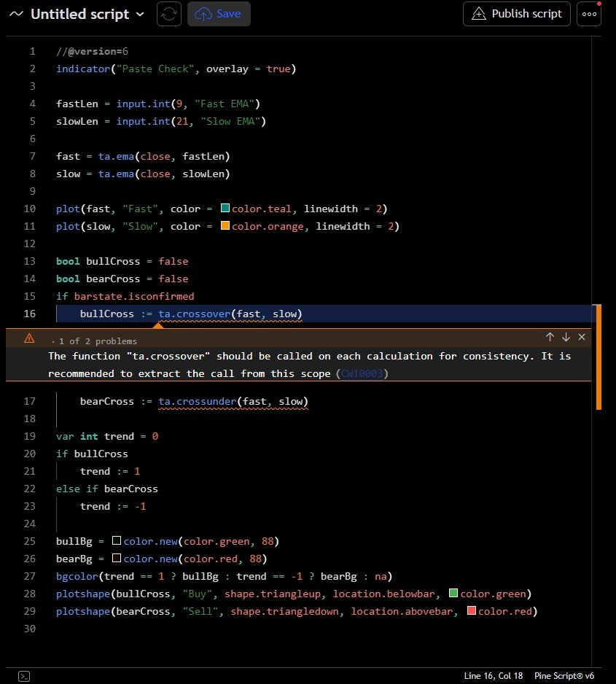Click "var int trend = 0" line
Viewport: 616px width, 684px height.
coord(107,436)
